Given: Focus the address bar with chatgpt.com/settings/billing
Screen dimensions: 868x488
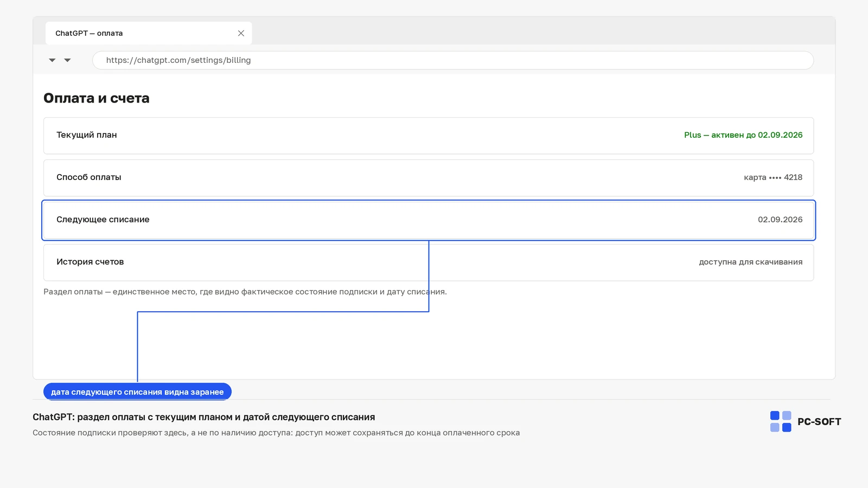Looking at the screenshot, I should click(453, 60).
